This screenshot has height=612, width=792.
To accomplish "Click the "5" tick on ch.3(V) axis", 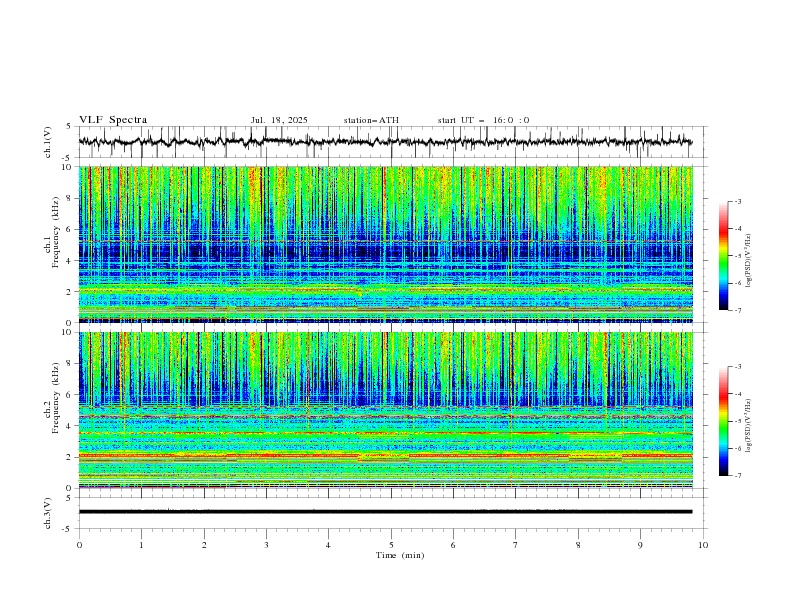I will 69,498.
